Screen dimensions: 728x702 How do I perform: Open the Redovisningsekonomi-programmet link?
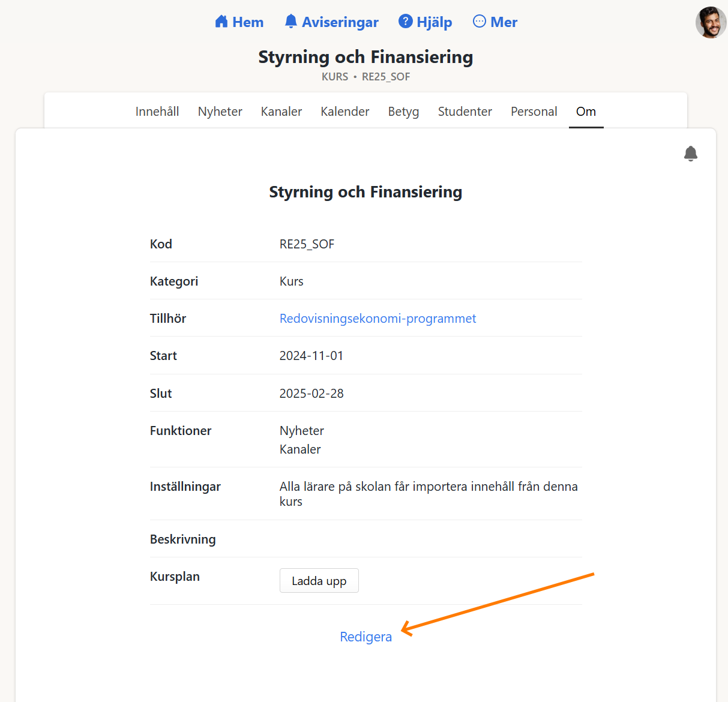tap(378, 319)
